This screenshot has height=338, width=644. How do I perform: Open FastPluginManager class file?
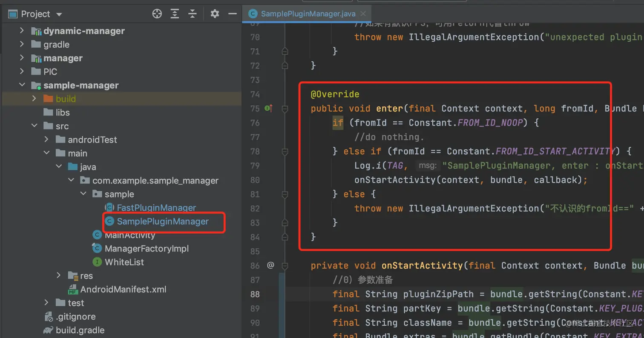[156, 208]
